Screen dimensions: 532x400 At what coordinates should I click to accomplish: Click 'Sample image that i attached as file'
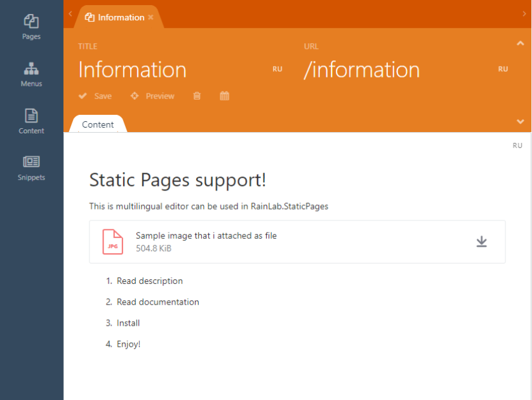pyautogui.click(x=206, y=236)
